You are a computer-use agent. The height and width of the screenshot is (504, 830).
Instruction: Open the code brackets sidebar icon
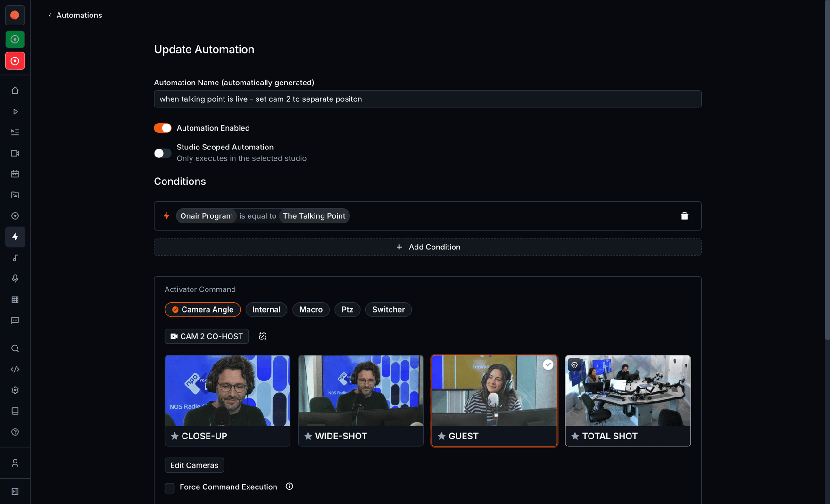15,369
